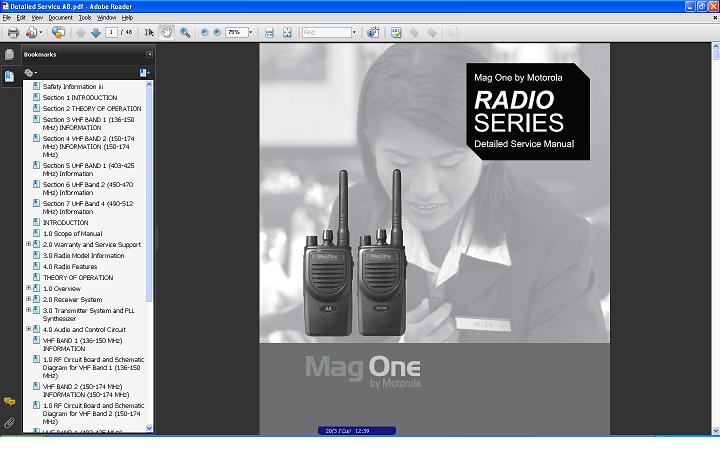This screenshot has width=720, height=461.
Task: Select the Marquee Zoom magnifier tool
Action: (x=185, y=33)
